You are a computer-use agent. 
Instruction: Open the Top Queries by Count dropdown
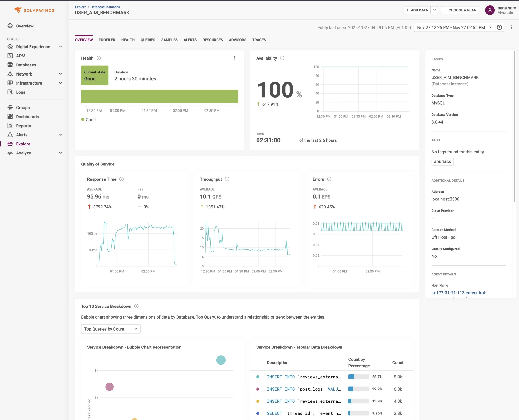pos(111,329)
